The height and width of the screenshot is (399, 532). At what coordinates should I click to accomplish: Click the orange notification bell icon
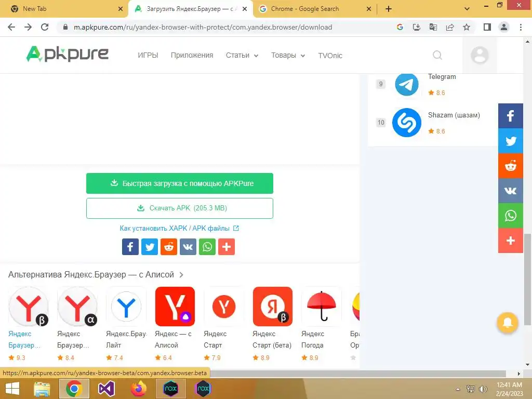point(507,323)
